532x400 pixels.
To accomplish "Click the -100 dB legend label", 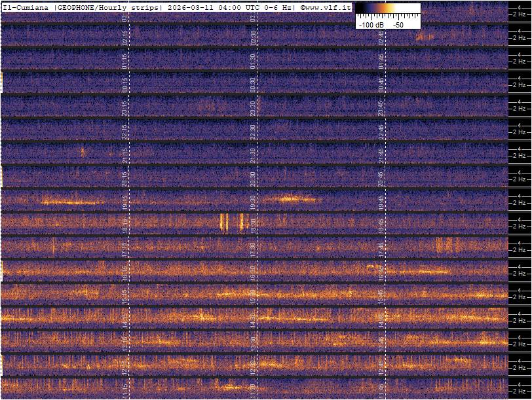I will tap(370, 24).
